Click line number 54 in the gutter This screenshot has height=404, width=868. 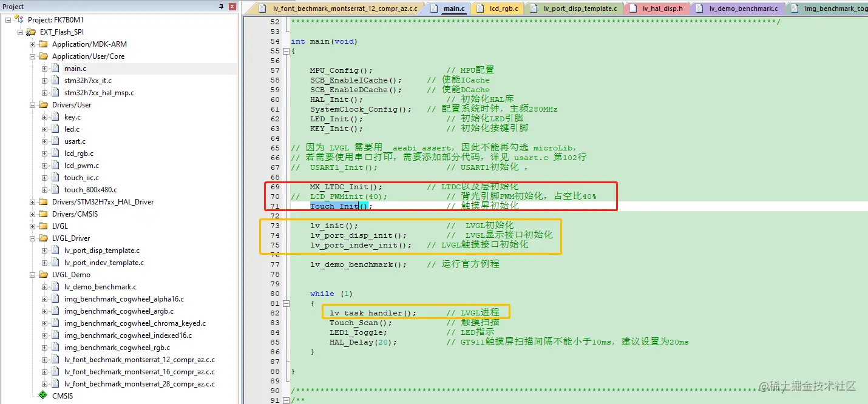tap(275, 41)
